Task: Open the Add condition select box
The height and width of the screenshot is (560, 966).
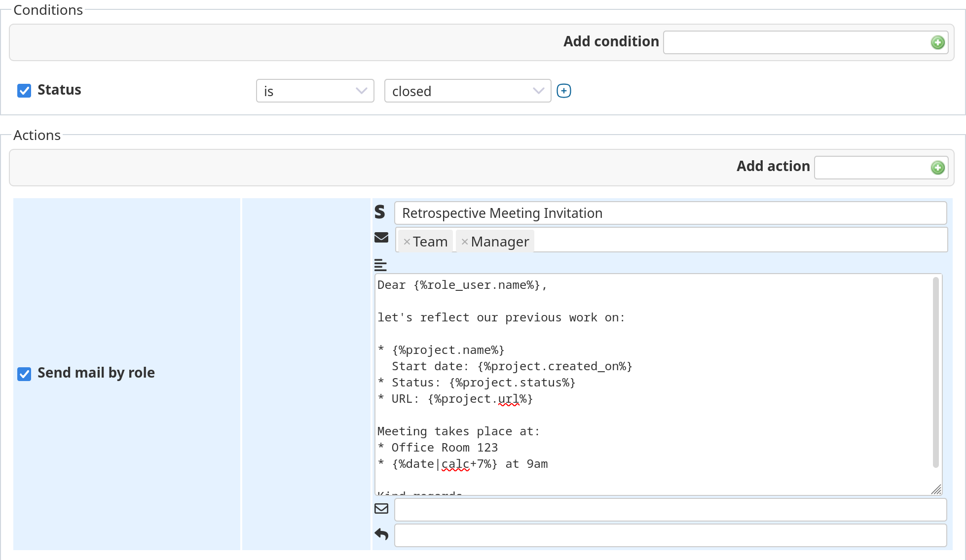Action: point(806,42)
